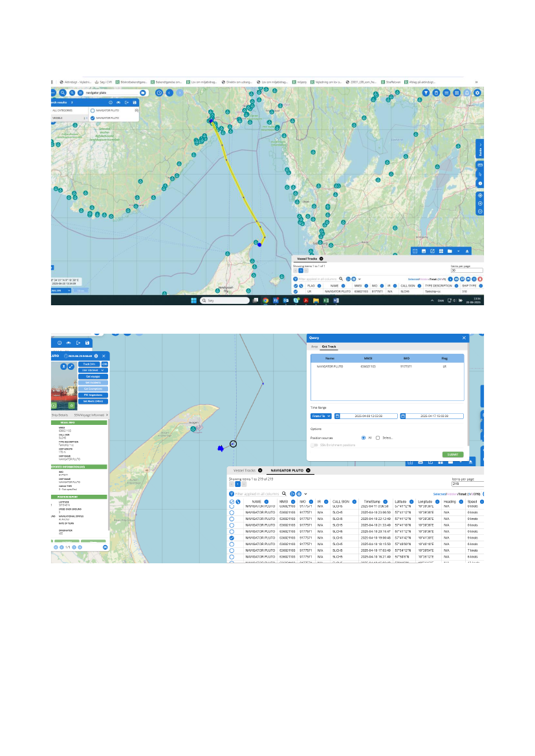Click the green SUBMIT button in Query

pyautogui.click(x=453, y=454)
